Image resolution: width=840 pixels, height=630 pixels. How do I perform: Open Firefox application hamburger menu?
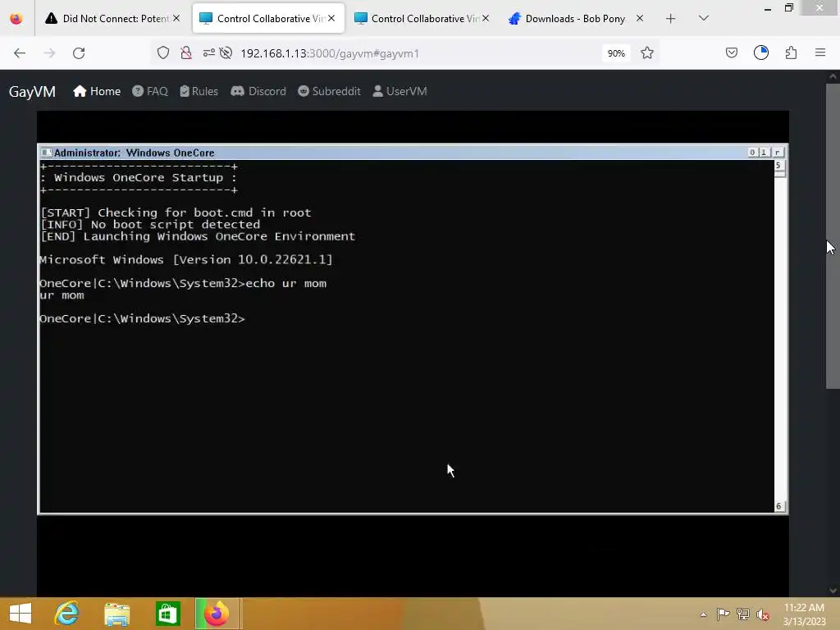coord(820,53)
